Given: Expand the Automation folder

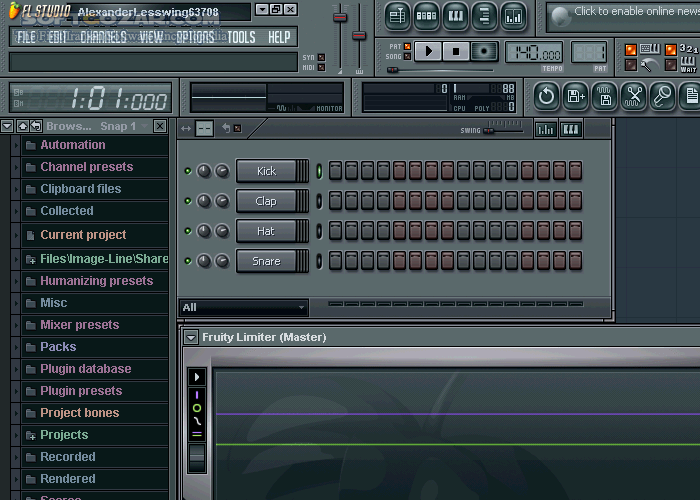Looking at the screenshot, I should click(16, 145).
